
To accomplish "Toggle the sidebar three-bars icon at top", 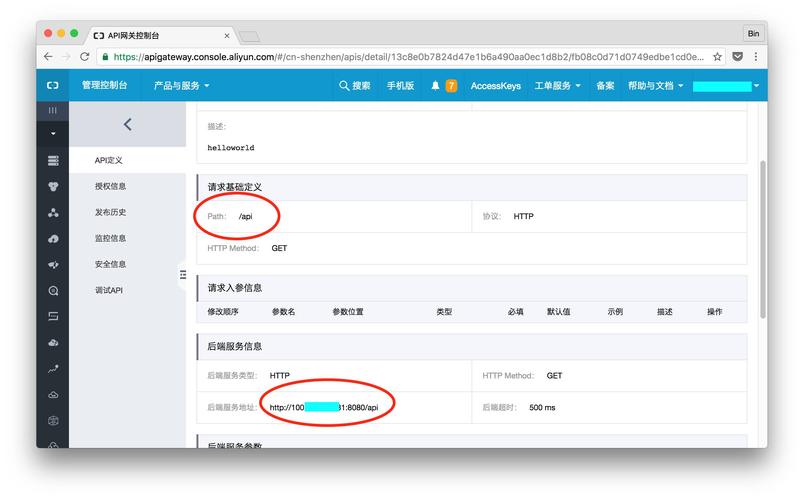I will tap(52, 110).
